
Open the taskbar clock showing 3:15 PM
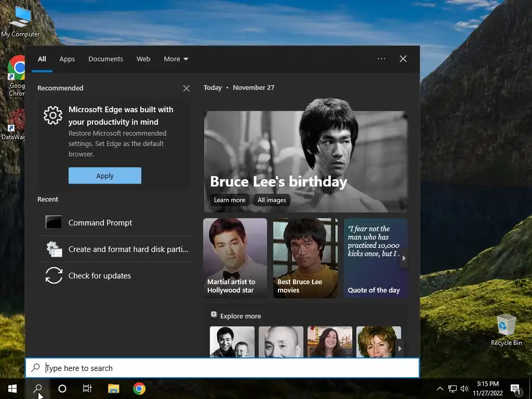(487, 389)
